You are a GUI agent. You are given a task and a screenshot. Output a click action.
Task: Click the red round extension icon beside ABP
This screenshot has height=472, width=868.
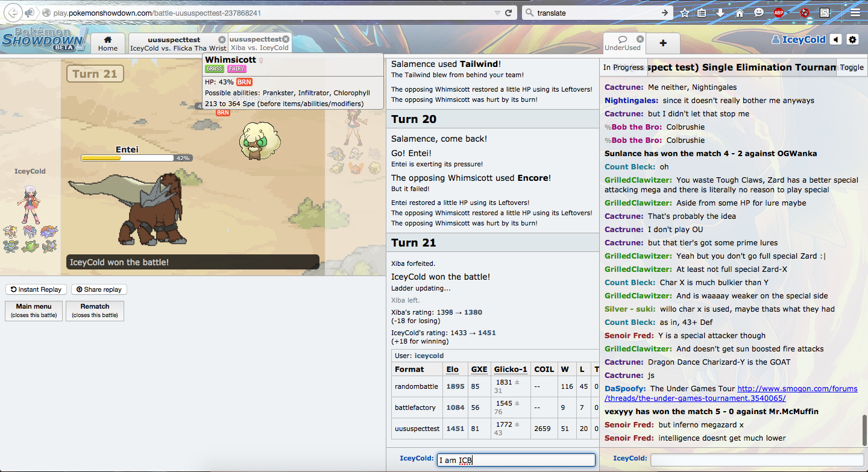[x=805, y=13]
